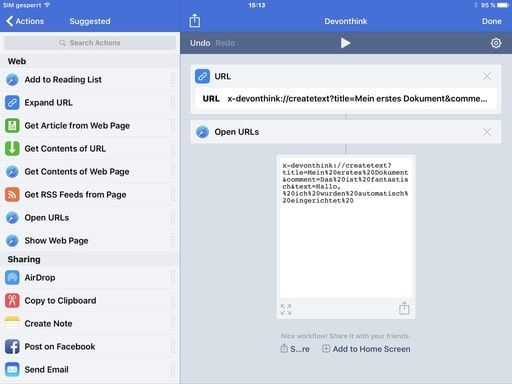The image size is (512, 384).
Task: Click the Show Web Page icon
Action: [12, 240]
